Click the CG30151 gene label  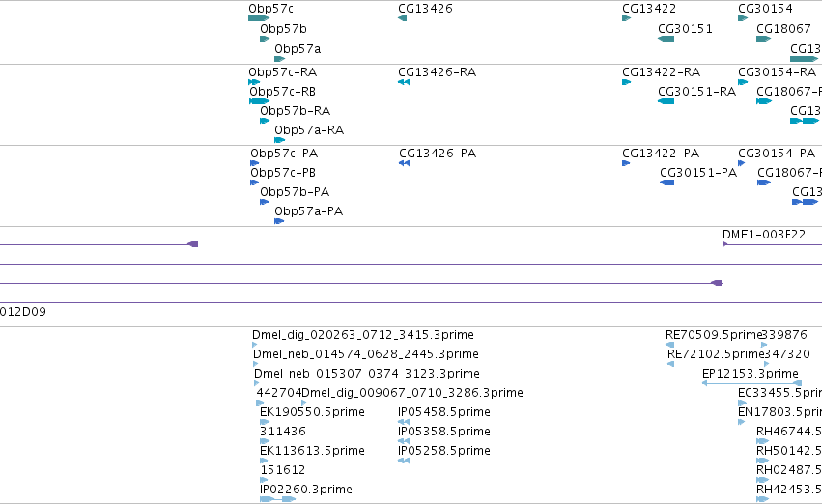685,29
